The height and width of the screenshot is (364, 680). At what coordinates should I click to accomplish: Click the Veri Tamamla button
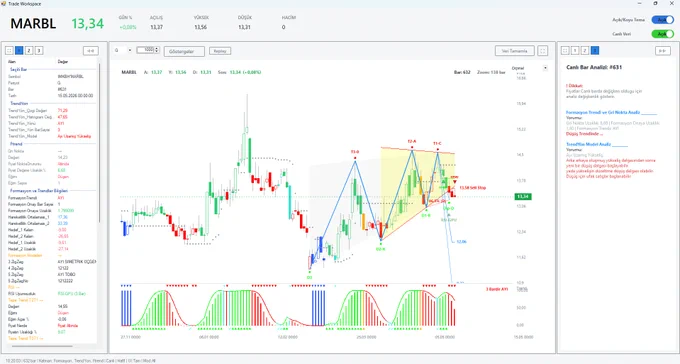[x=515, y=51]
